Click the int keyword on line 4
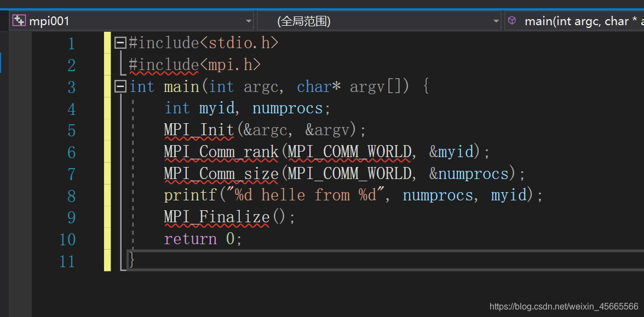Image resolution: width=644 pixels, height=317 pixels. tap(177, 108)
